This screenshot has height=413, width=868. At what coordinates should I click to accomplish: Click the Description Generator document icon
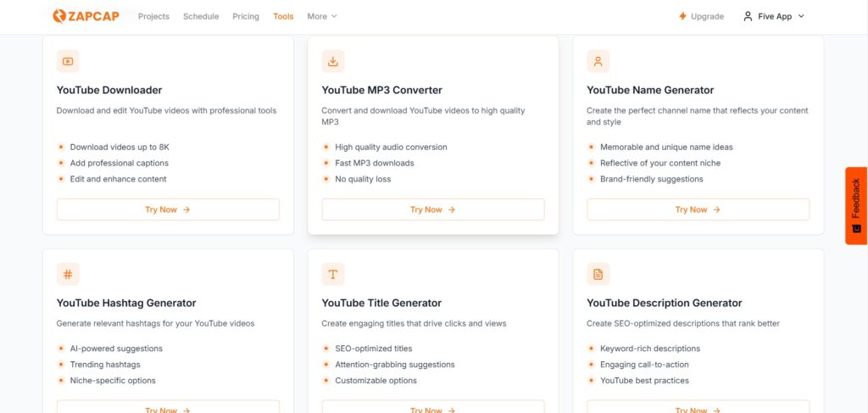pos(598,274)
